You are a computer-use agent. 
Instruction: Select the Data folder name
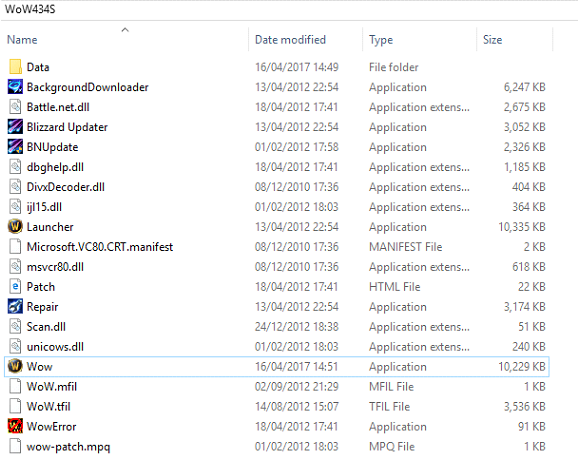pyautogui.click(x=38, y=67)
